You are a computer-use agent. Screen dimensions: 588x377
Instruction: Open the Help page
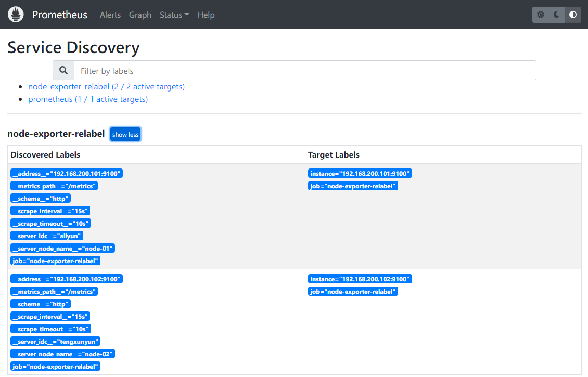point(206,15)
